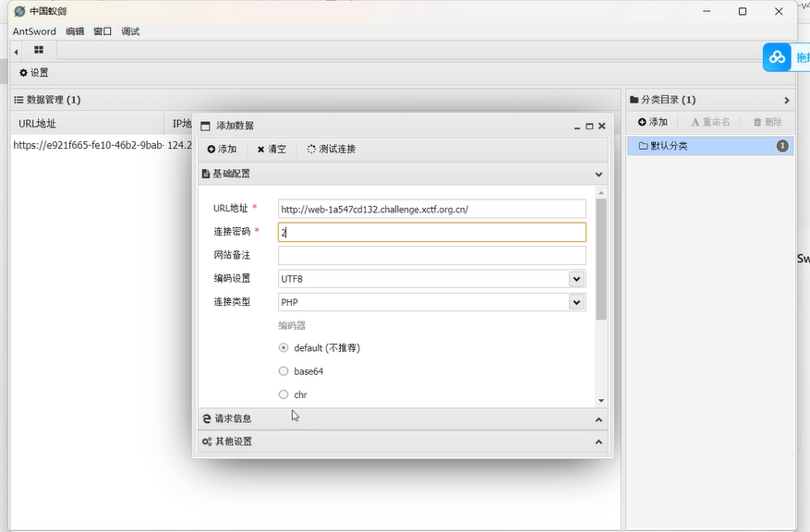
Task: Click 添加 plus icon in dialog toolbar
Action: 222,149
